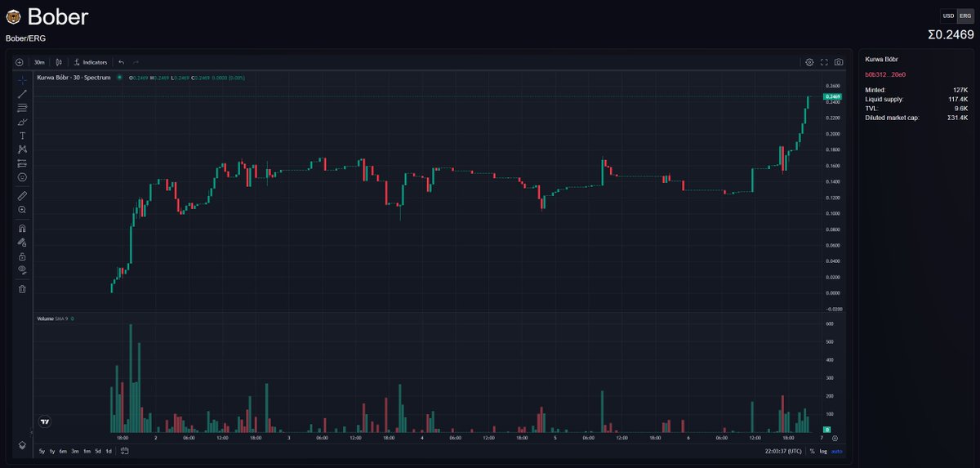Screen dimensions: 980x468
Task: Select the Kurwa Bóbr · 30 · Spectrum legend title
Action: pos(74,78)
